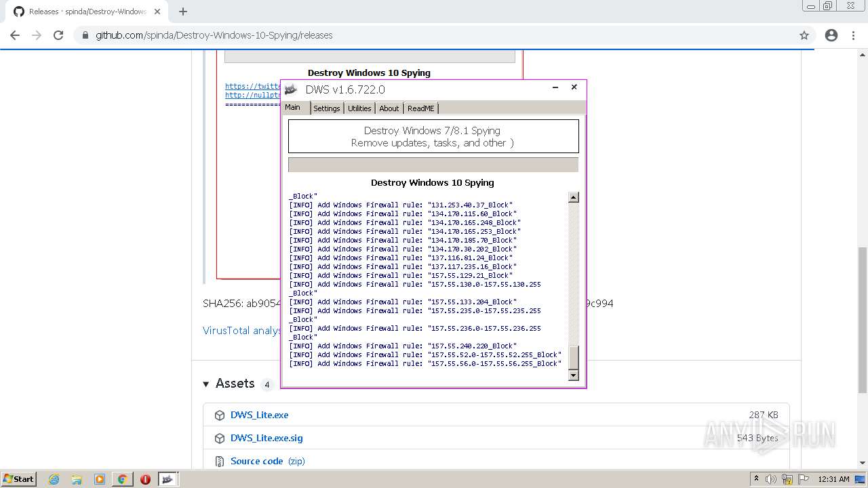Viewport: 868px width, 488px height.
Task: Download Source code (zip)
Action: pos(268,461)
